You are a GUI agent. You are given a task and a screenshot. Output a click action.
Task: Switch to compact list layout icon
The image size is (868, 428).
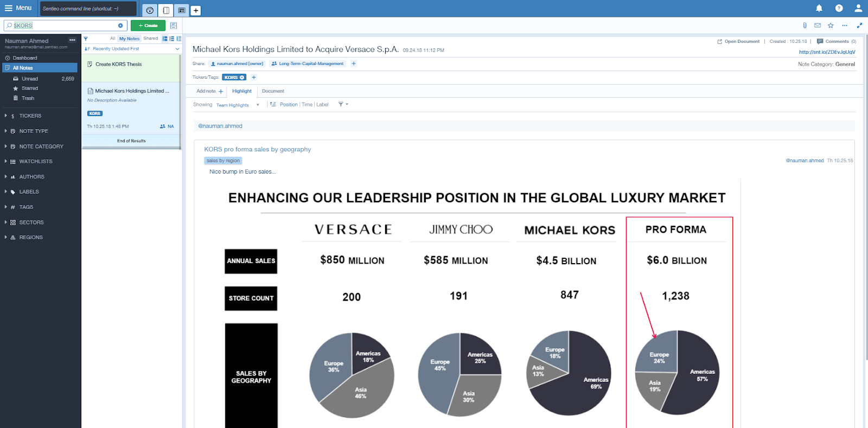point(178,39)
